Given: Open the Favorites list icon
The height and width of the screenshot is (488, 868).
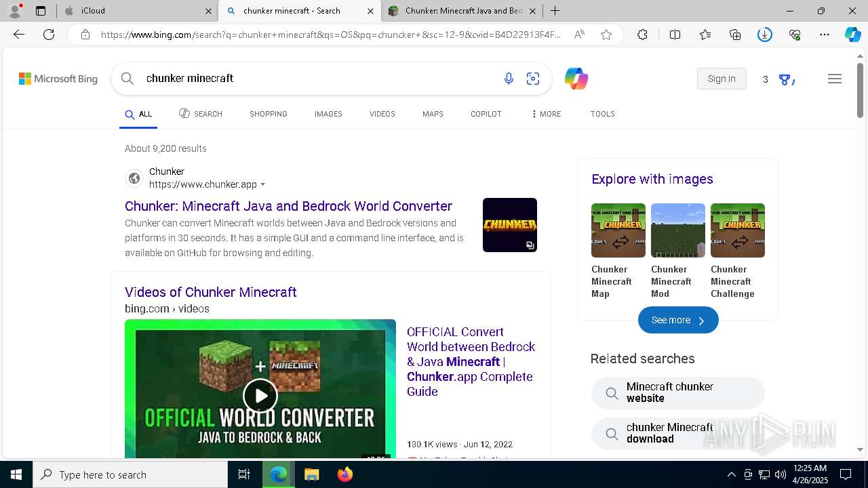Looking at the screenshot, I should [x=705, y=35].
